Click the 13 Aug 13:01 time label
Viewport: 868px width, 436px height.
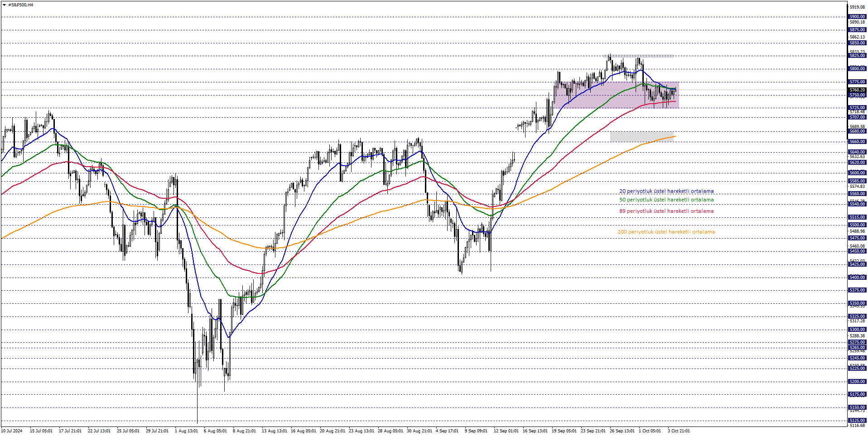coord(275,431)
